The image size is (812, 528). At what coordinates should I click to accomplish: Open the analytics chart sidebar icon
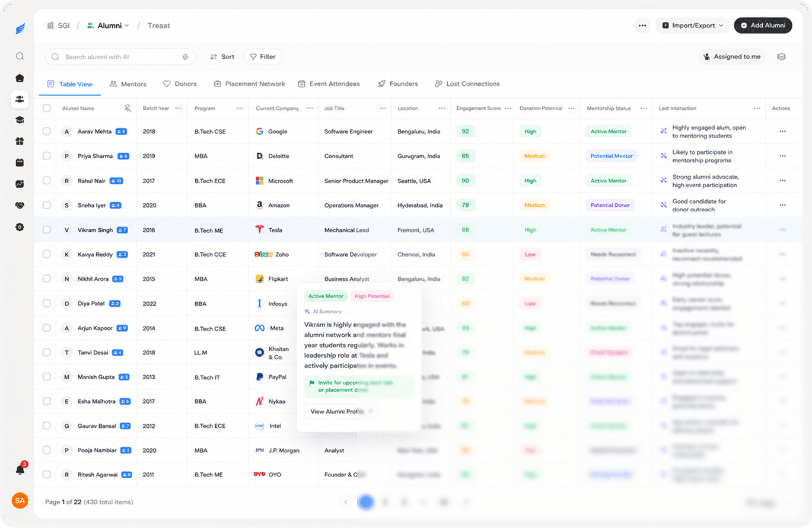[x=20, y=184]
